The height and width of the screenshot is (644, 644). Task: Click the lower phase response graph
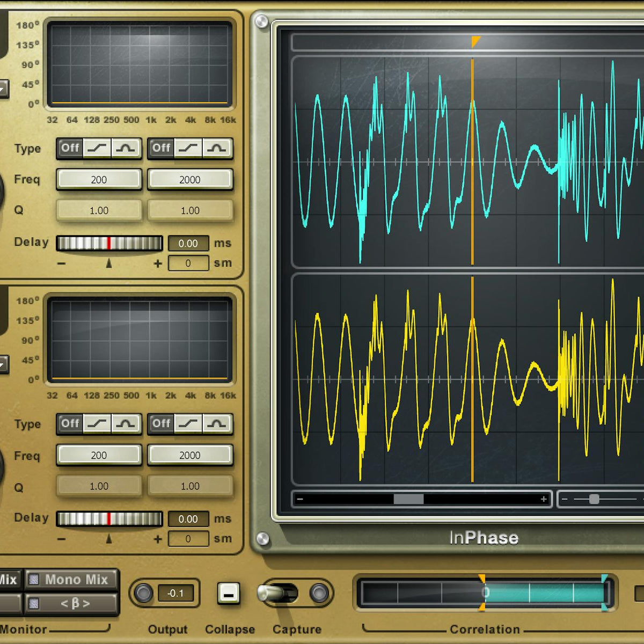coord(140,340)
